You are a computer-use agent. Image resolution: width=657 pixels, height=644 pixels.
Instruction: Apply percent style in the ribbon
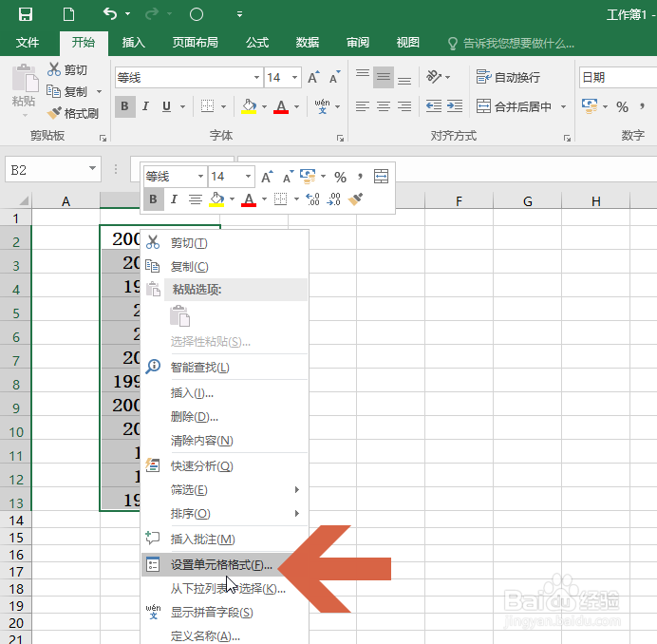(622, 107)
